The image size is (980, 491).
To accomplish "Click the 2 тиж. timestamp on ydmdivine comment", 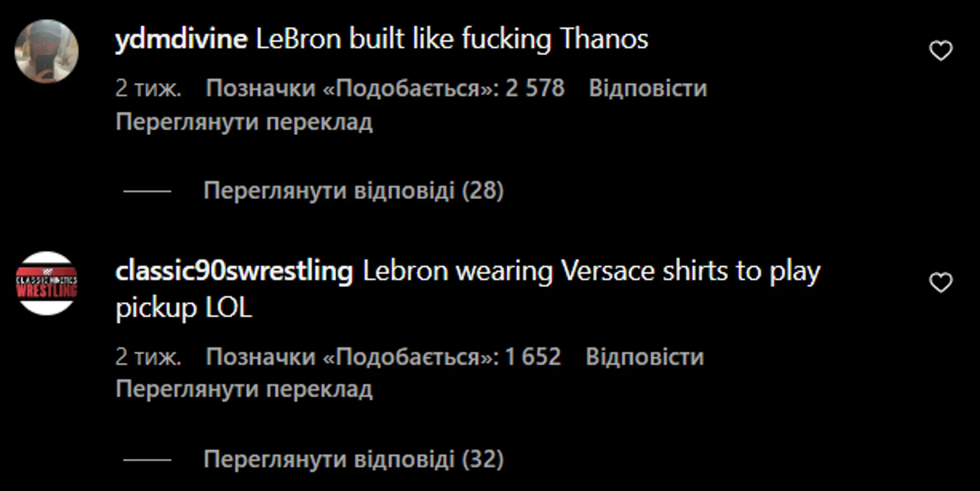I will (x=148, y=88).
